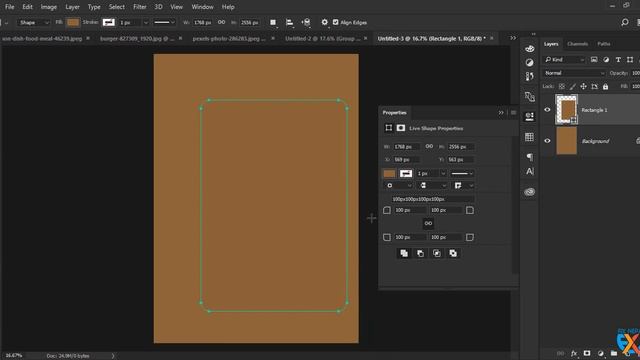Open stroke line join dropdown in Properties
The image size is (640, 360).
[x=463, y=186]
